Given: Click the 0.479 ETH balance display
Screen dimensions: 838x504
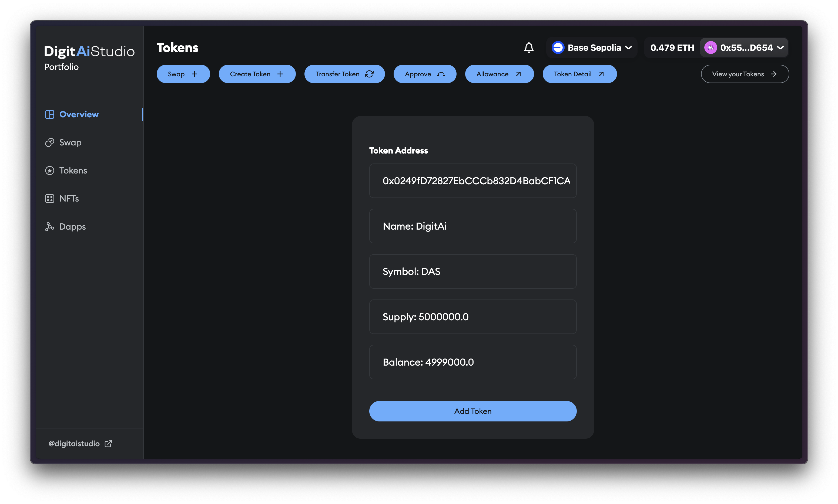Looking at the screenshot, I should coord(672,47).
